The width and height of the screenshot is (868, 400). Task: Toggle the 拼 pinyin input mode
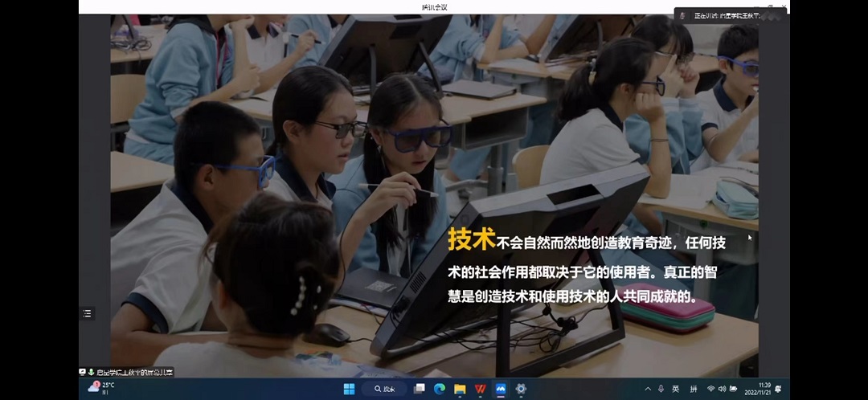coord(693,389)
